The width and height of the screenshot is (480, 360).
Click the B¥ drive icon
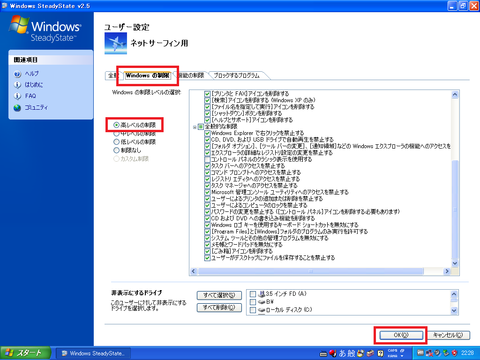(x=262, y=302)
